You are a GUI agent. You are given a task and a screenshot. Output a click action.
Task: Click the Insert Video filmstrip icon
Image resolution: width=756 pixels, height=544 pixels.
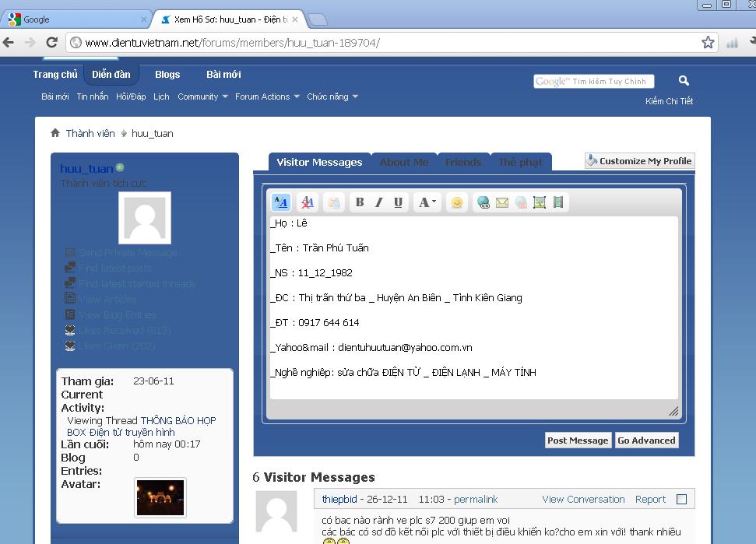[x=558, y=202]
